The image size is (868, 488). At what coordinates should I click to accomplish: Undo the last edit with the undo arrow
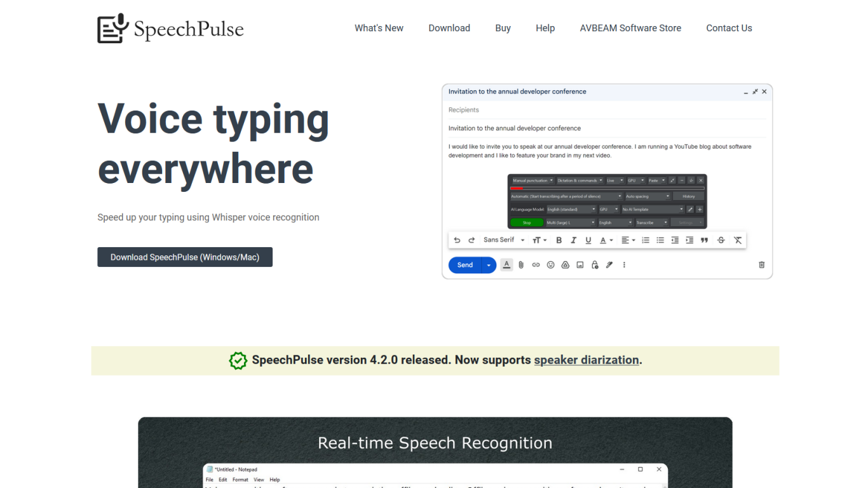click(457, 240)
